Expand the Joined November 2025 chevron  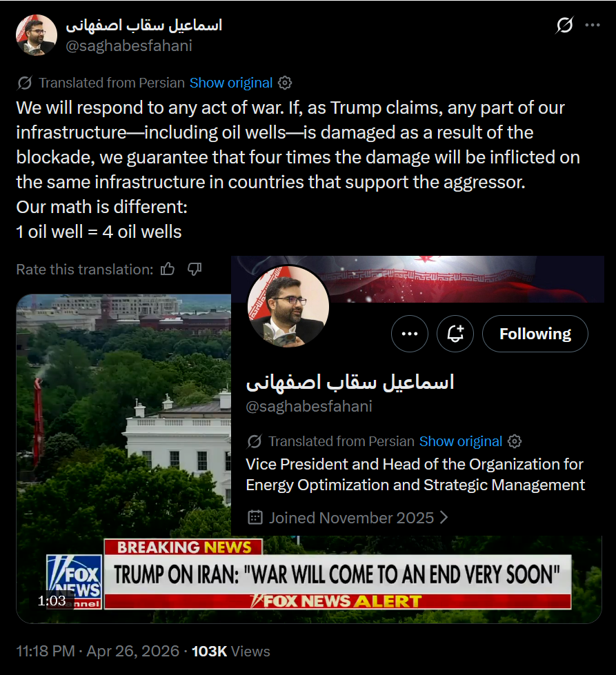point(444,517)
